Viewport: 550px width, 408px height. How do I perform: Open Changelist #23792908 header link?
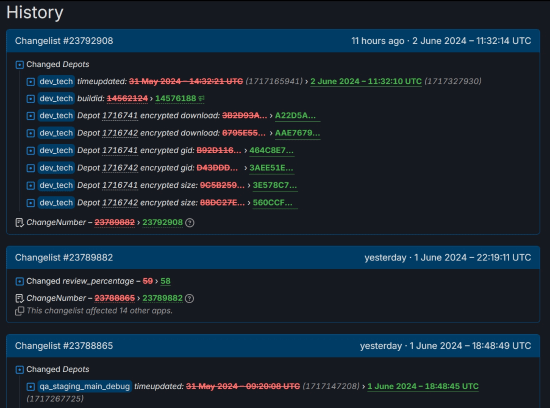point(64,41)
